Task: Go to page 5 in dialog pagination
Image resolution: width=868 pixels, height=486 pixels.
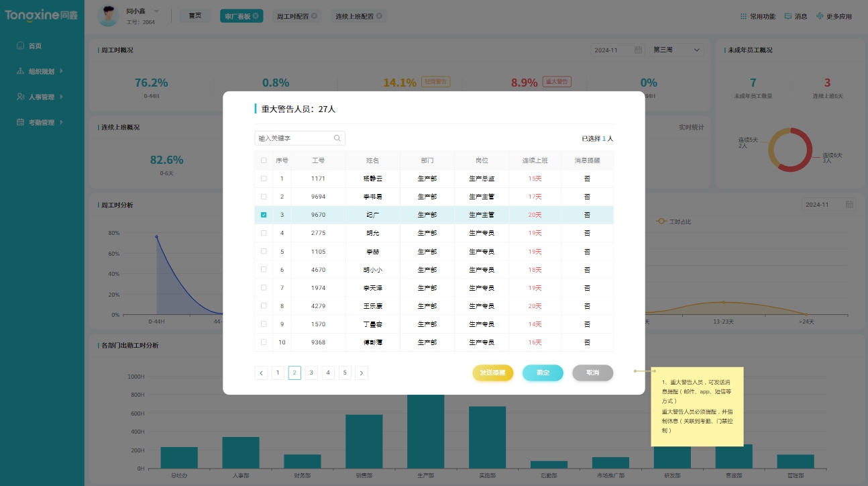Action: pos(345,373)
